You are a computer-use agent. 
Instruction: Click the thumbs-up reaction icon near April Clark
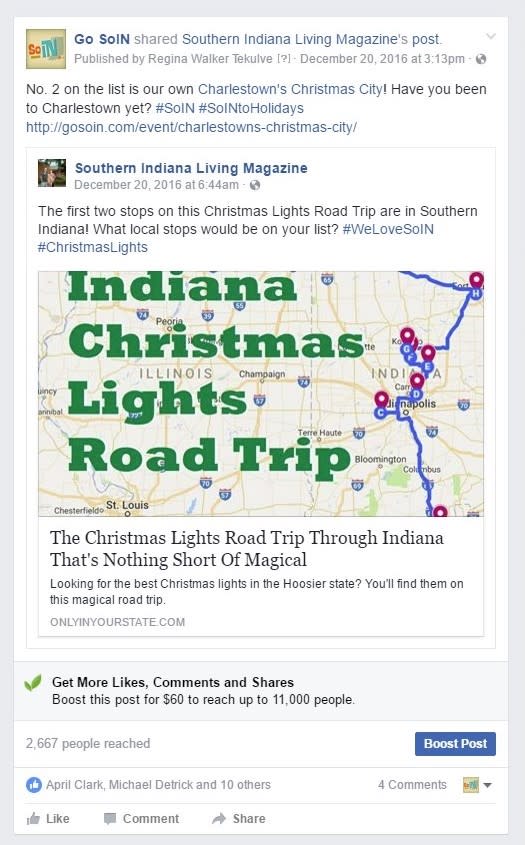pos(34,785)
